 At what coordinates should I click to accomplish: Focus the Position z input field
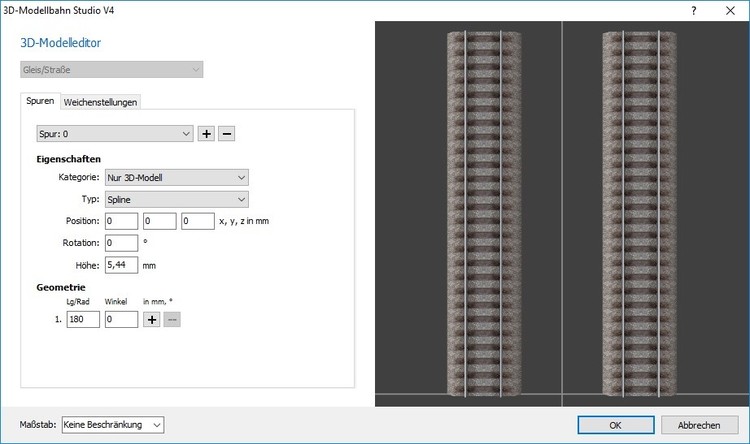(198, 221)
